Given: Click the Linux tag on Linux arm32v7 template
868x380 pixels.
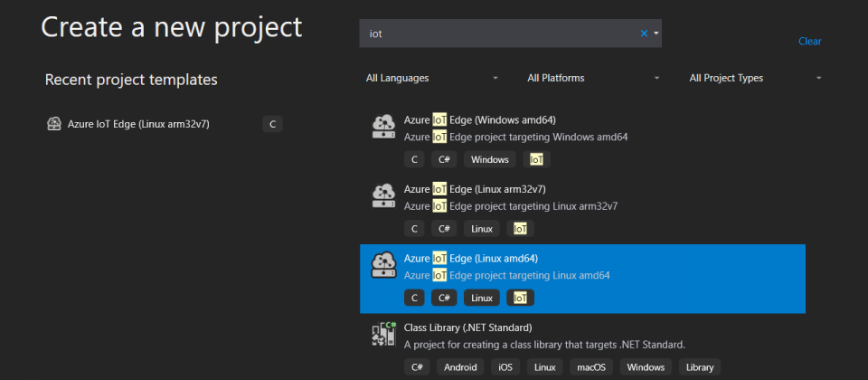Looking at the screenshot, I should click(482, 229).
